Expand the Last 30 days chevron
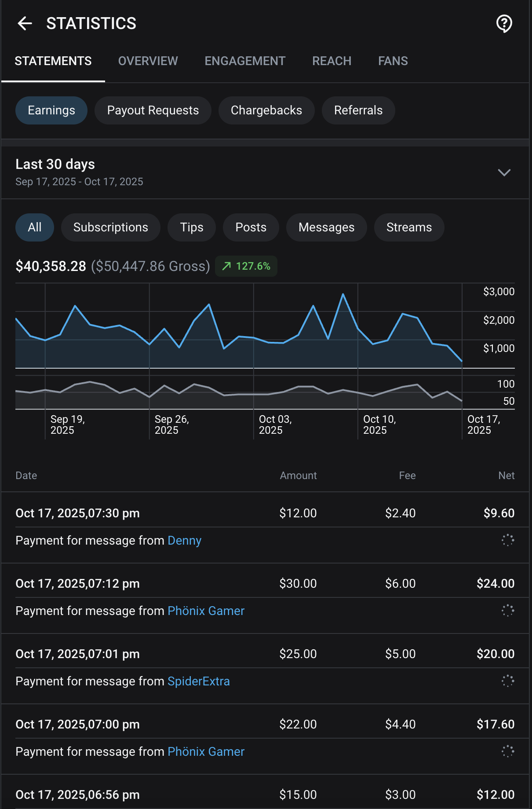This screenshot has height=809, width=532. [x=504, y=172]
